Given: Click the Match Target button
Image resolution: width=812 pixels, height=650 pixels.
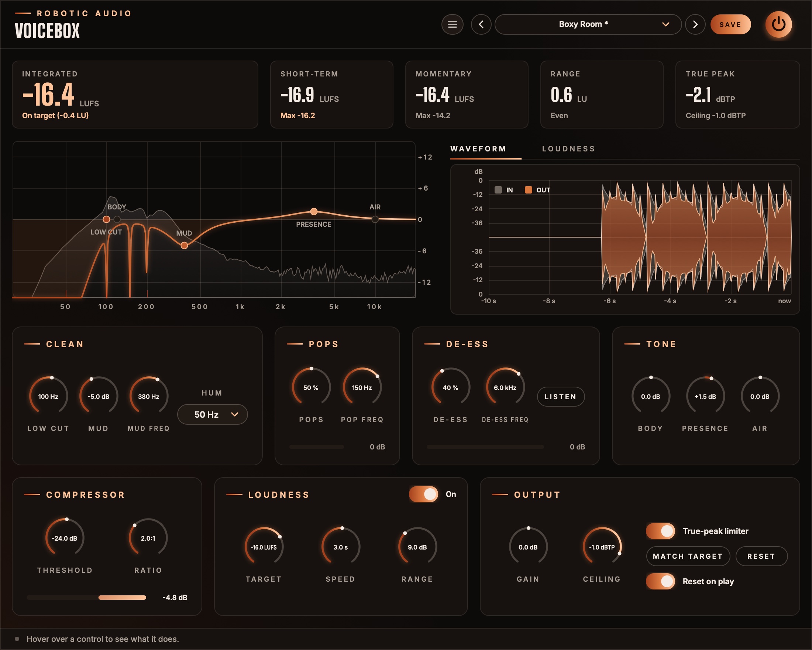Looking at the screenshot, I should point(688,557).
